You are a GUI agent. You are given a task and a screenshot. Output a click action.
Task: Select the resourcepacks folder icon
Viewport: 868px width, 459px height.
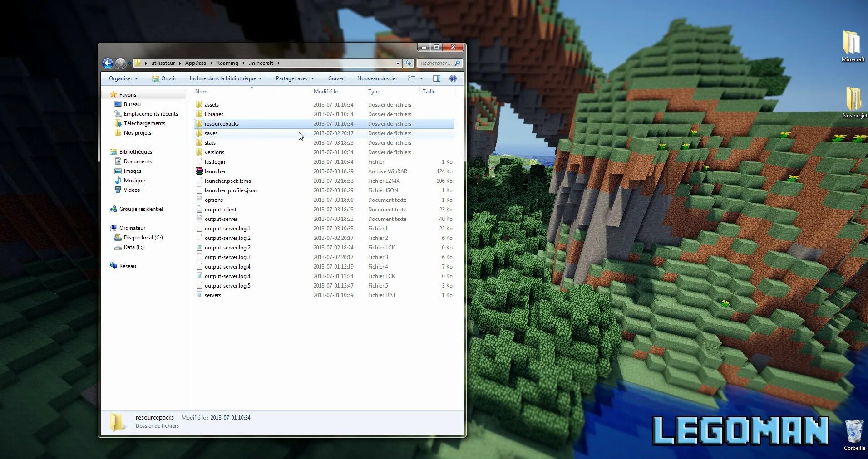[199, 123]
